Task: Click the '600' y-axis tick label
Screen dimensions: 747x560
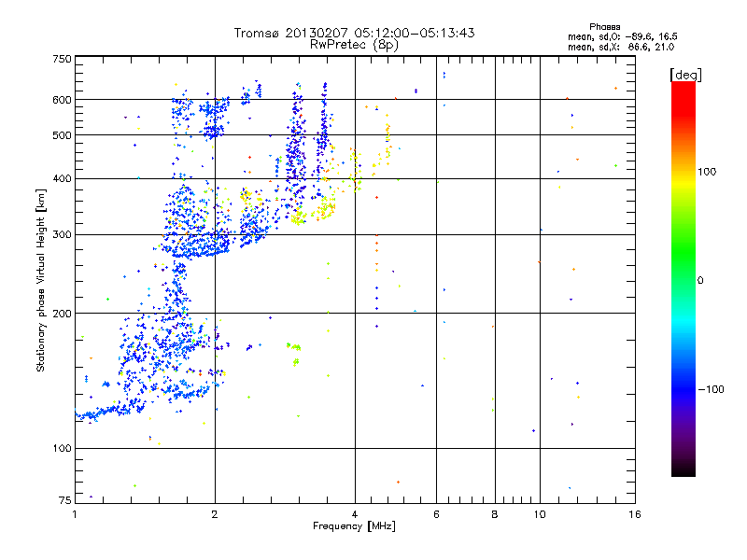Action: (62, 100)
